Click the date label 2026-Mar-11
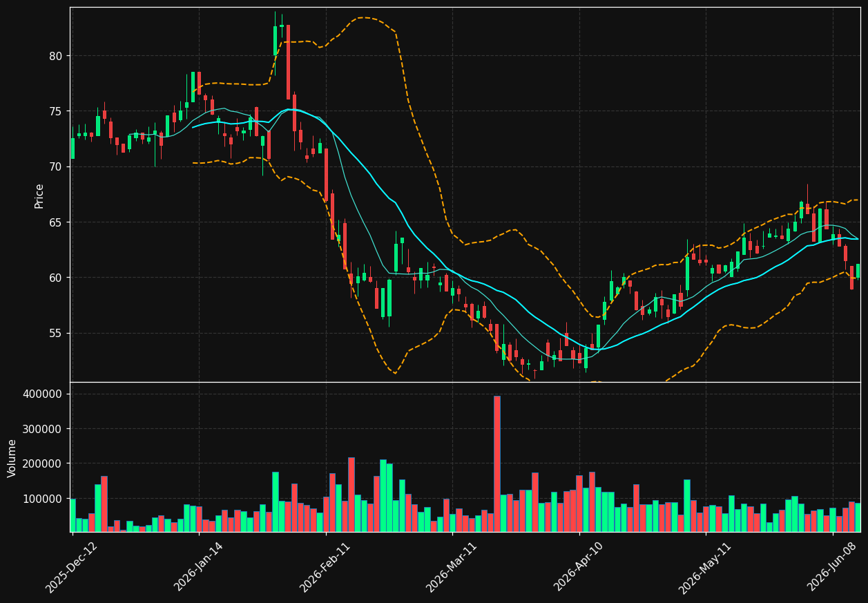Image resolution: width=868 pixels, height=603 pixels. 452,567
